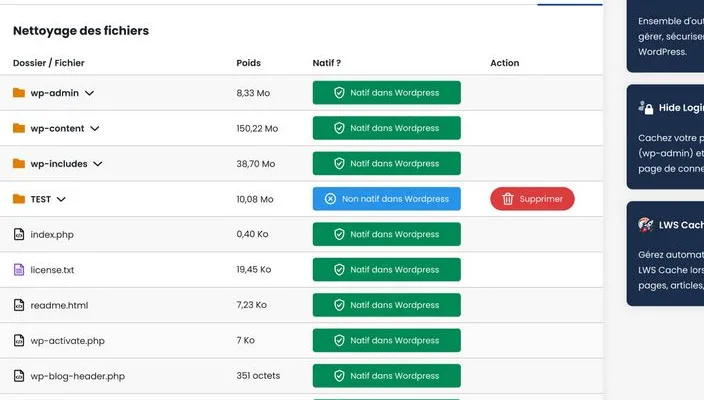Screen dimensions: 704x400
Task: Click the LWS Cache rocket icon
Action: 646,225
